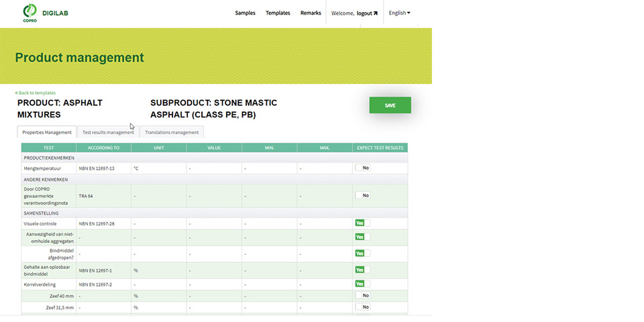The image size is (644, 322).
Task: Click the TEST column header
Action: tap(48, 148)
